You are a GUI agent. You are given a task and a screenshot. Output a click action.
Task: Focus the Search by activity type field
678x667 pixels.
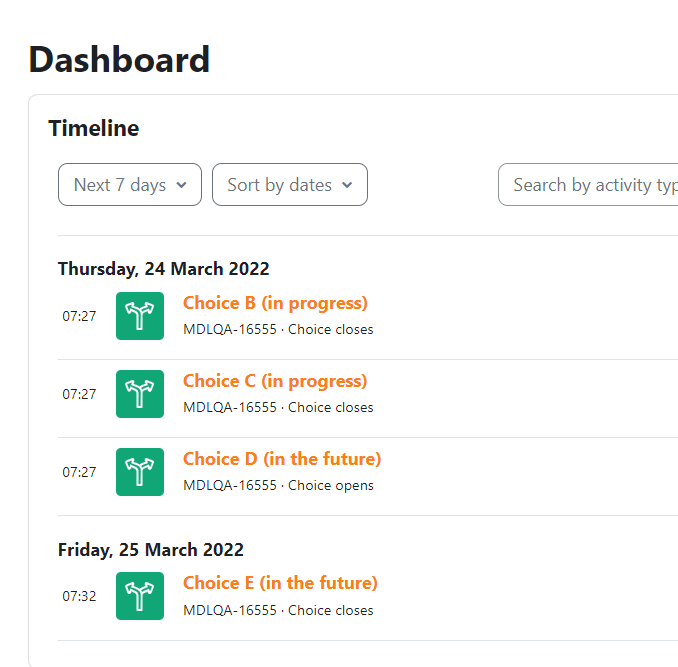point(588,185)
